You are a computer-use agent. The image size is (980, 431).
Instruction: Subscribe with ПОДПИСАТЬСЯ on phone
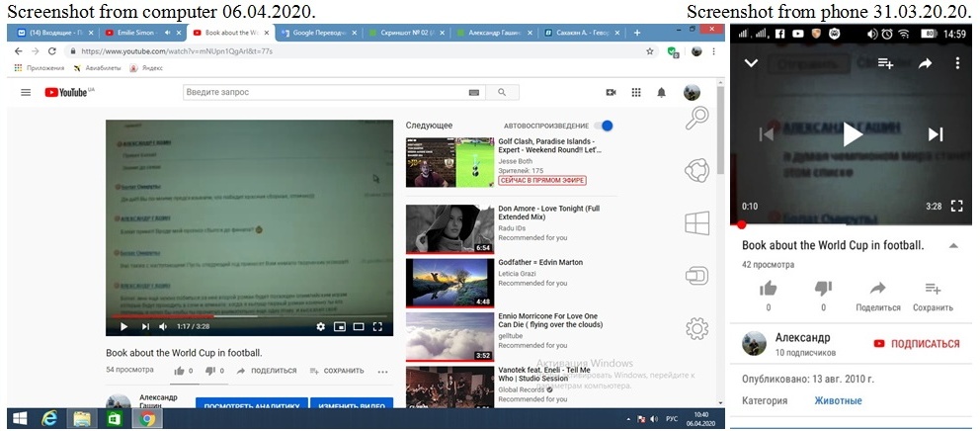(916, 344)
